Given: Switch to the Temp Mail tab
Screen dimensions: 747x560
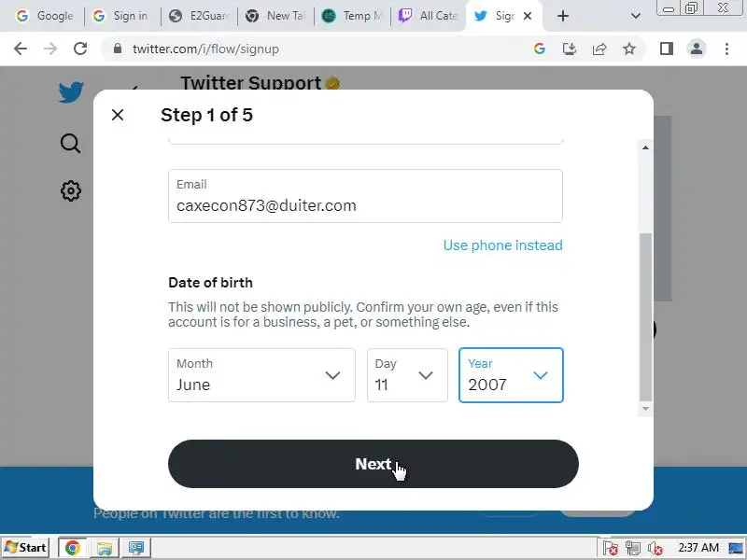Looking at the screenshot, I should 352,16.
